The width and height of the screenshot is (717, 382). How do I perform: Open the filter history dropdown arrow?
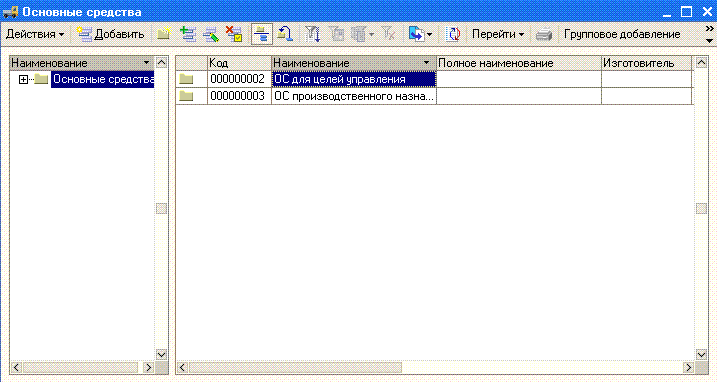(371, 34)
